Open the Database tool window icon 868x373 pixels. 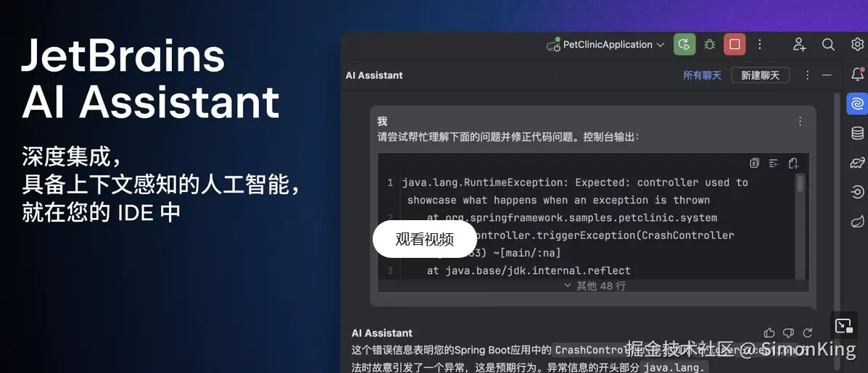pos(857,133)
